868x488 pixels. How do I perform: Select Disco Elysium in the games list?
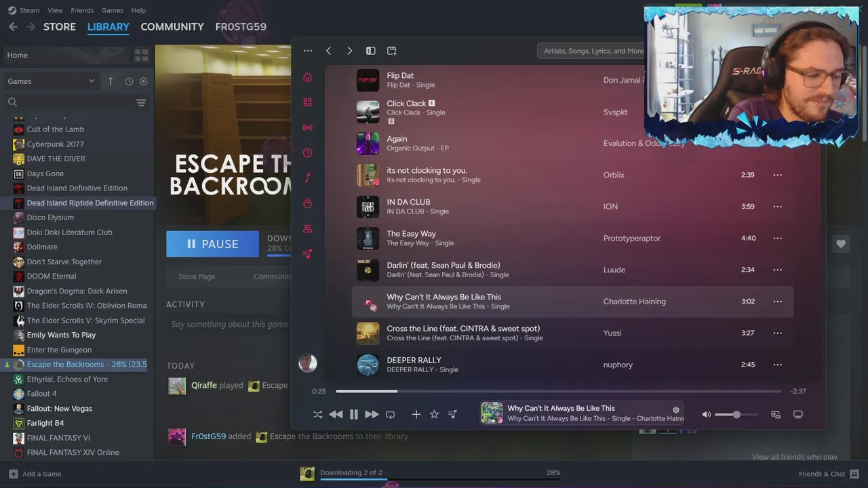pyautogui.click(x=50, y=218)
